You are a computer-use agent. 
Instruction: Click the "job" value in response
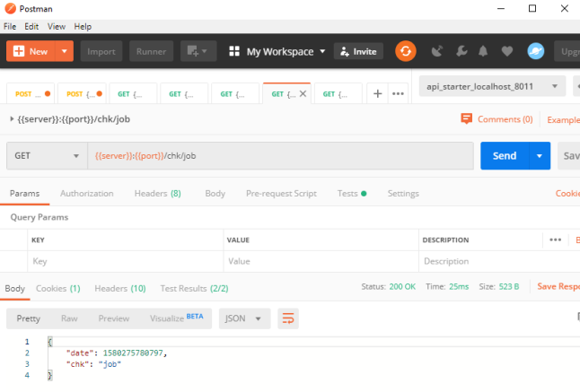[110, 364]
